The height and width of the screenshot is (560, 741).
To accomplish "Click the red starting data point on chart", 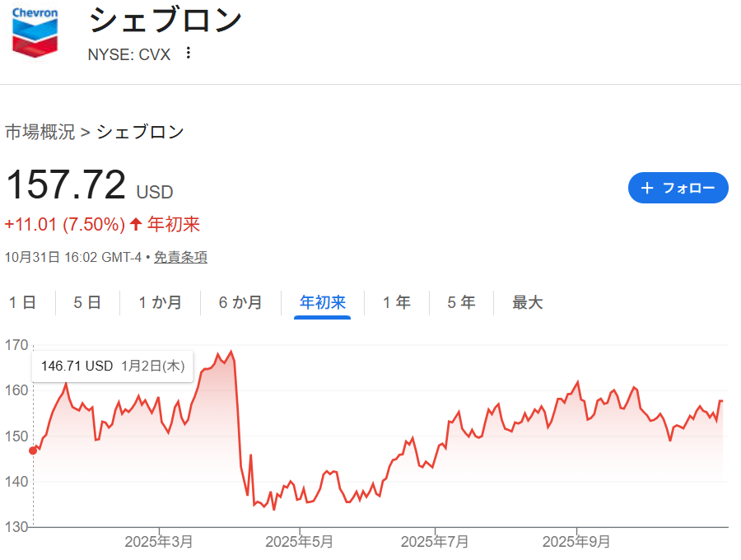I will pos(33,450).
